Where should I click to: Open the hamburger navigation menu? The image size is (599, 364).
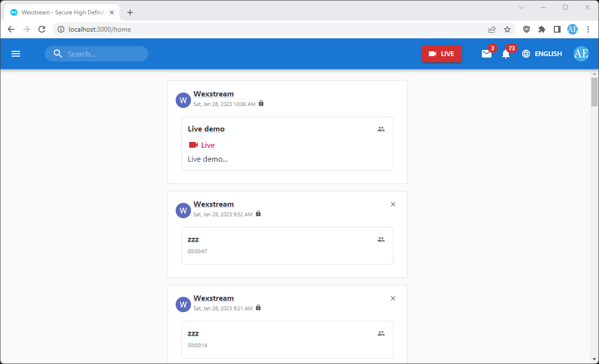(x=16, y=54)
